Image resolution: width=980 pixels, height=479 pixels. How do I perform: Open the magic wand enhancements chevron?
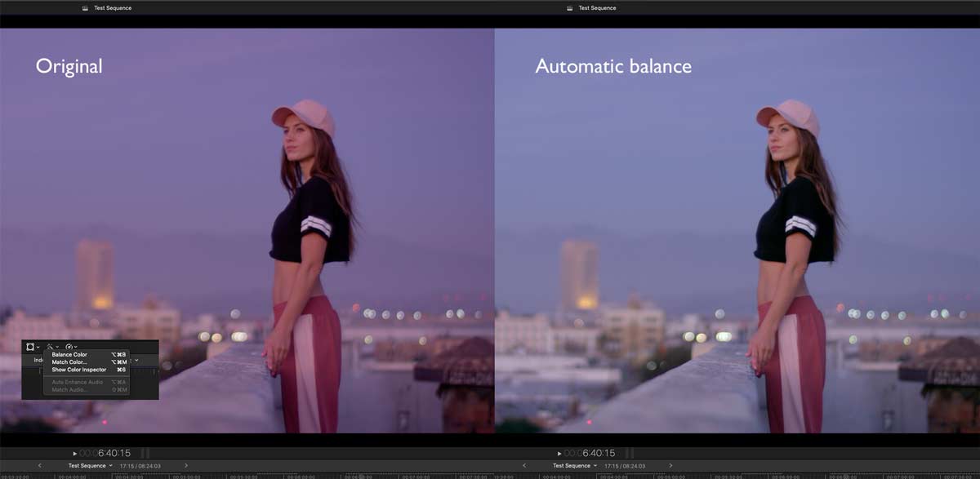pos(56,348)
